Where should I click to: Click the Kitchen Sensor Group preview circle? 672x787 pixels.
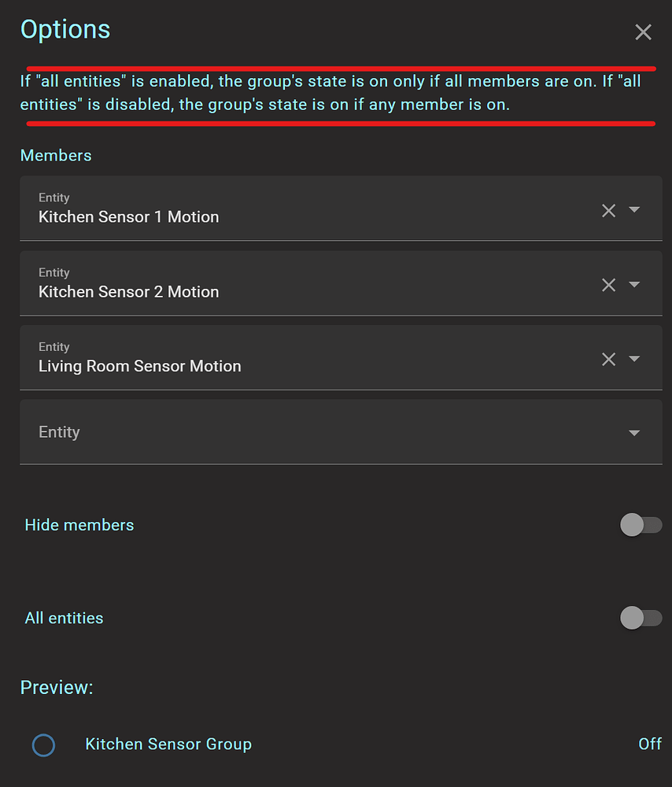point(44,745)
